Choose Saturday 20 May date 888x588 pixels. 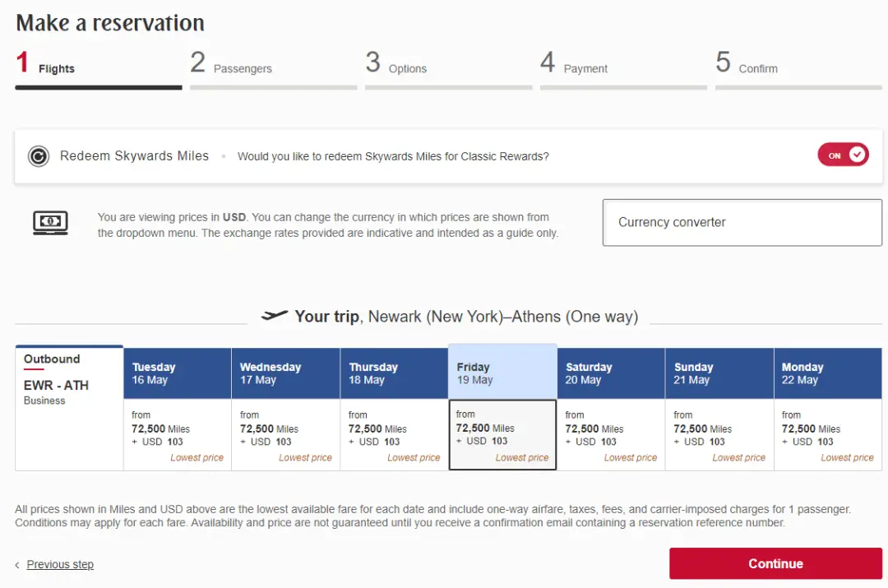pos(611,433)
